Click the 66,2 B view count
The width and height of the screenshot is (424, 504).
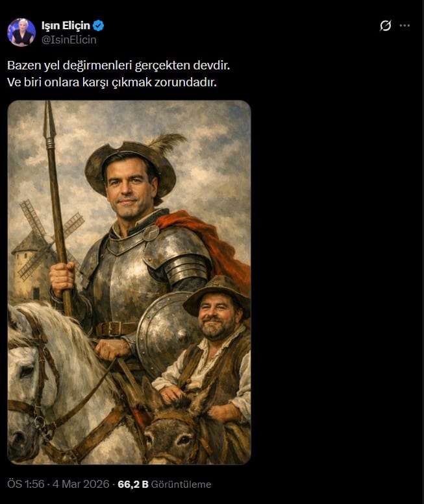click(x=133, y=484)
